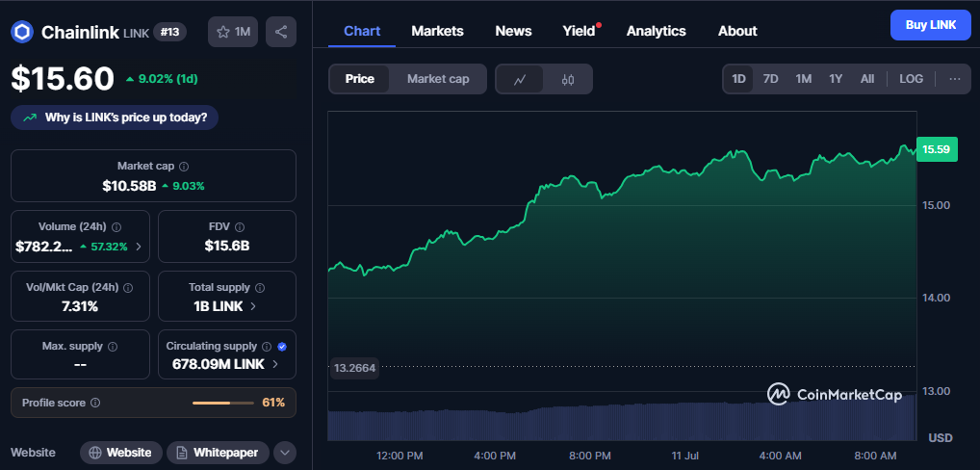
Task: Show FDV info icon
Action: (x=240, y=227)
